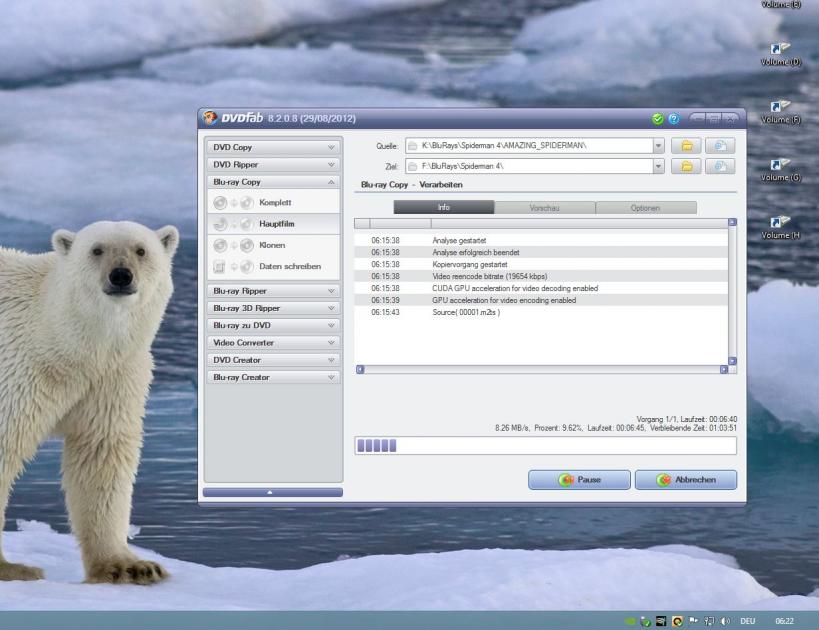Expand the Video Converter section
Screen dimensions: 819x630
point(273,343)
